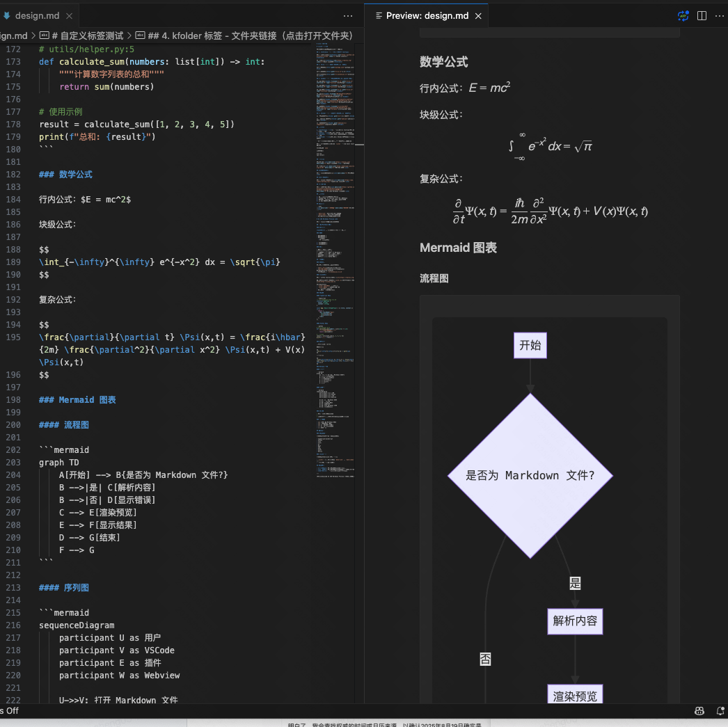Close the Preview: design.md tab
Screen dimensions: 728x727
(x=478, y=16)
